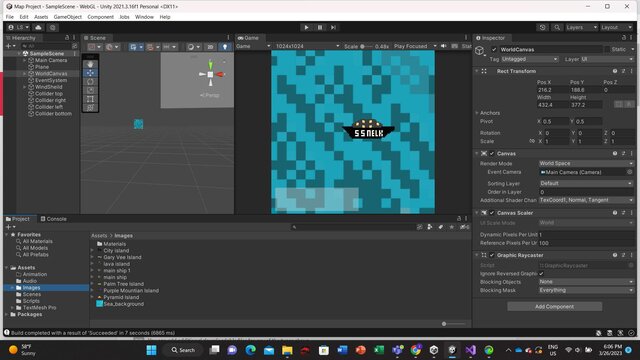640x360 pixels.
Task: Click the Pause button in toolbar
Action: click(320, 27)
